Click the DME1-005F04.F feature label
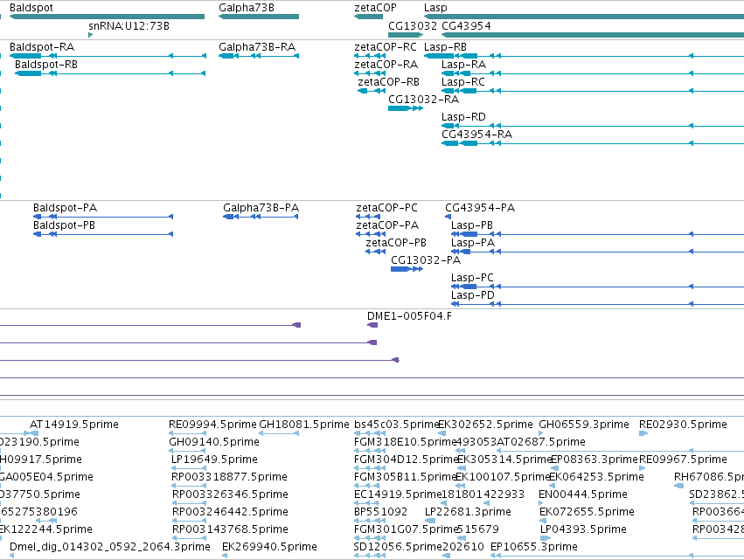The width and height of the screenshot is (744, 560). pos(409,316)
